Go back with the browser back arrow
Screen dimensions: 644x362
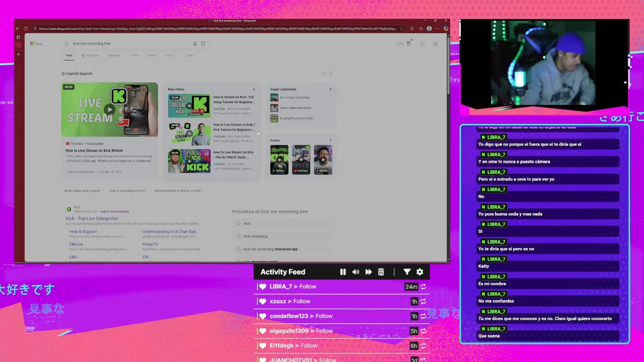tap(18, 29)
